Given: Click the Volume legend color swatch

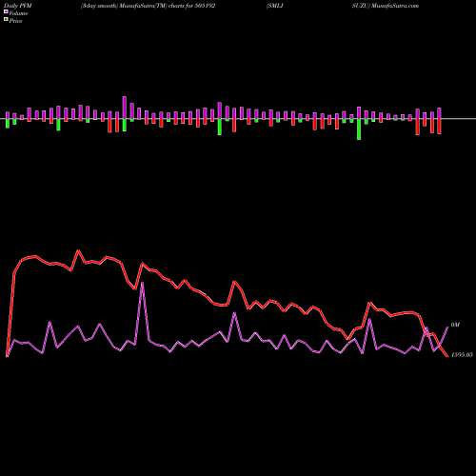Looking at the screenshot, I should [x=6, y=12].
